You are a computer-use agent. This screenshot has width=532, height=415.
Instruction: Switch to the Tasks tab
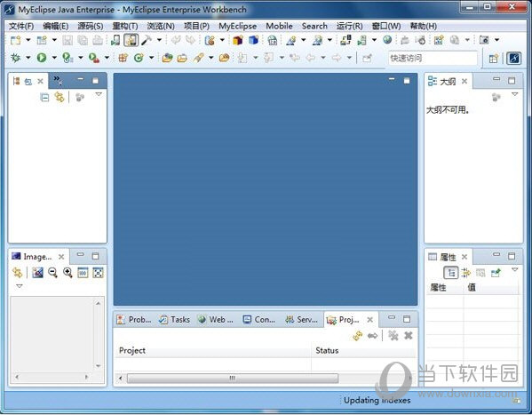click(x=174, y=320)
